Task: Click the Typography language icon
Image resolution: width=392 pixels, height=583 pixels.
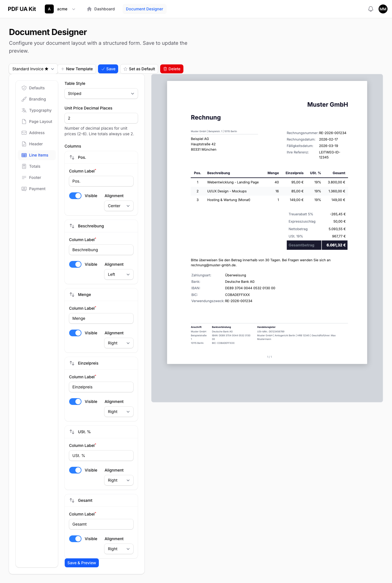Action: 24,110
